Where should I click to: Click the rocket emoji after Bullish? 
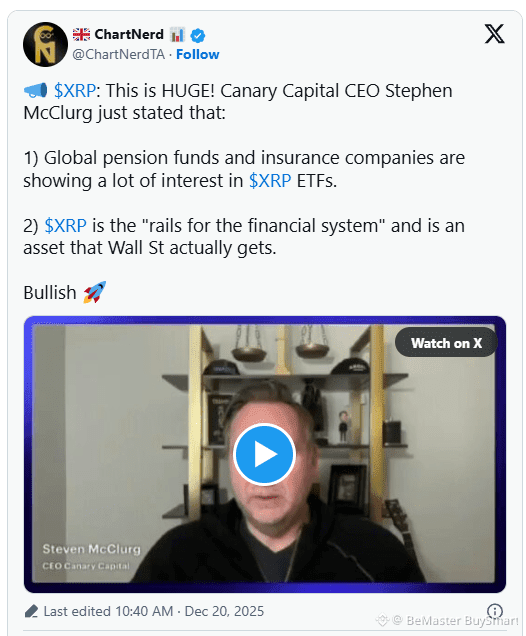[x=95, y=292]
